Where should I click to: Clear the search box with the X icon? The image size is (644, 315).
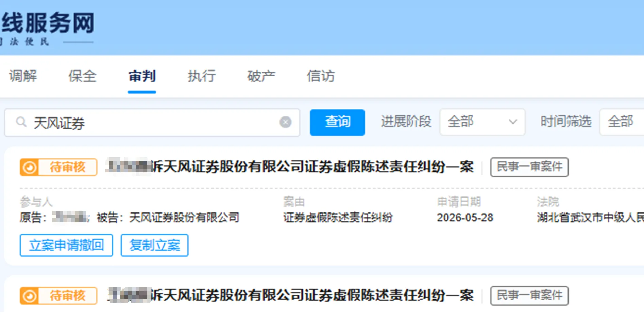click(285, 122)
